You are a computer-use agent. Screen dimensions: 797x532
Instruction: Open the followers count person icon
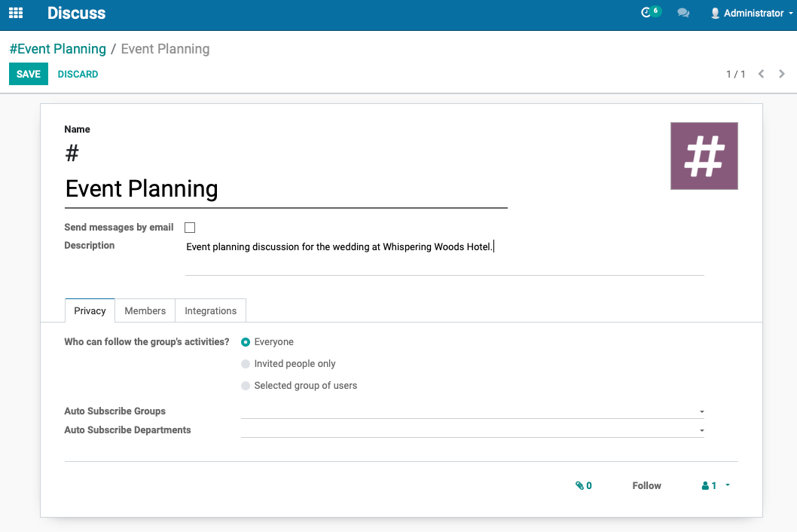[715, 486]
